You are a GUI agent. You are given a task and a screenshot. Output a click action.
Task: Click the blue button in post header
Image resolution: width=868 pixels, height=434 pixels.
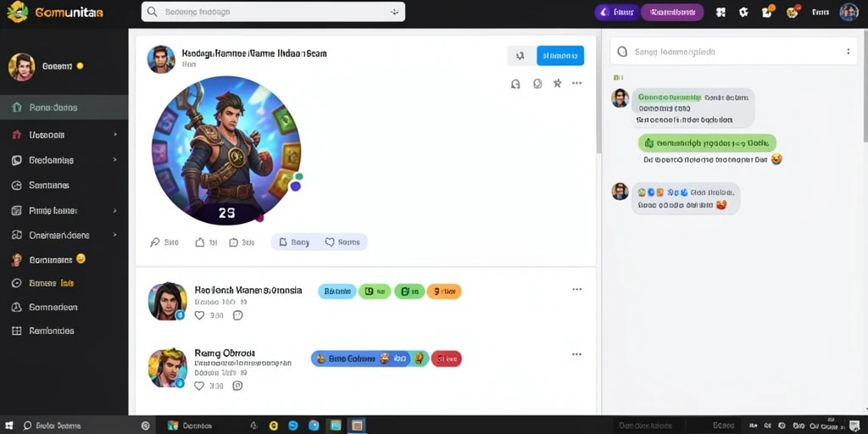pos(560,55)
